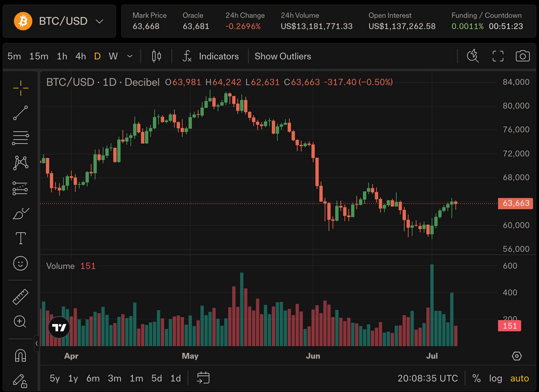
Task: Open the Indicators dialog
Action: [211, 56]
